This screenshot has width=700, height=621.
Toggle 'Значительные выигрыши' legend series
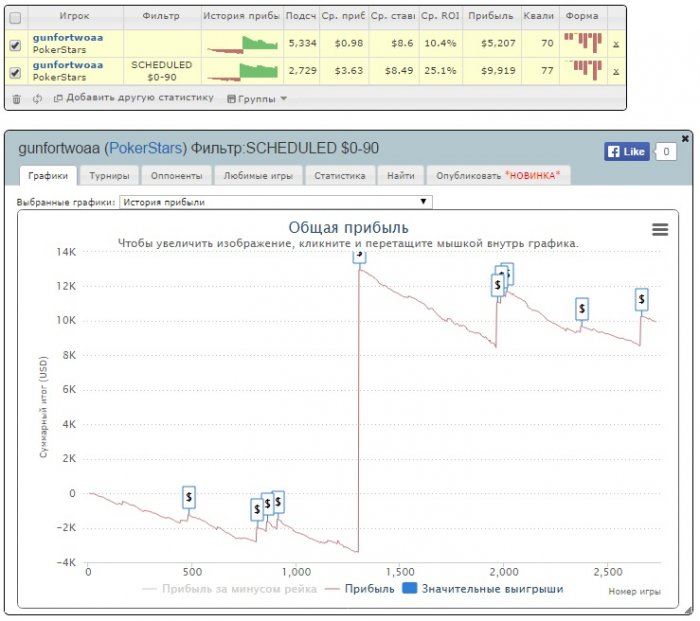[x=483, y=589]
